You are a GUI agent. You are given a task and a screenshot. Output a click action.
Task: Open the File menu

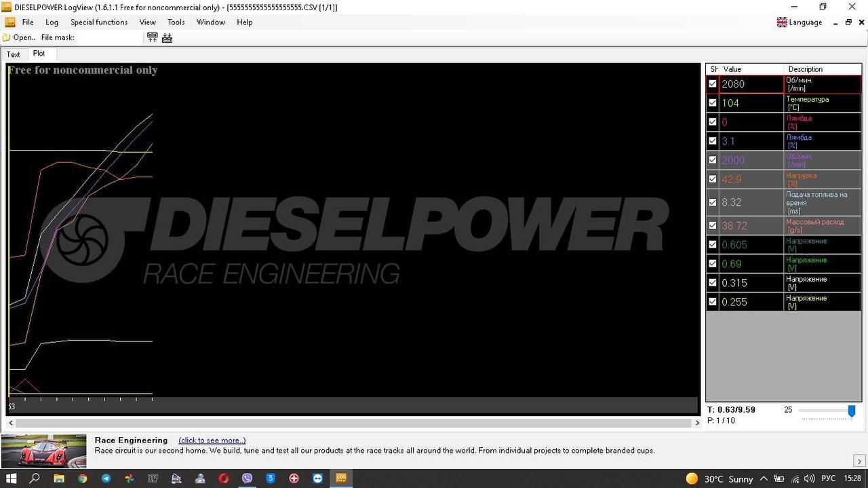pyautogui.click(x=28, y=22)
